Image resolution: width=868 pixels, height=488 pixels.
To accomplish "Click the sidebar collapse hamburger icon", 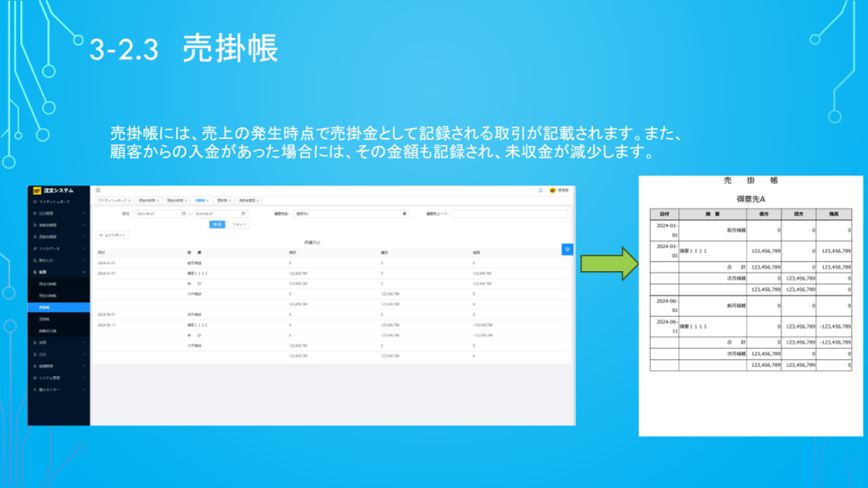I will point(98,191).
